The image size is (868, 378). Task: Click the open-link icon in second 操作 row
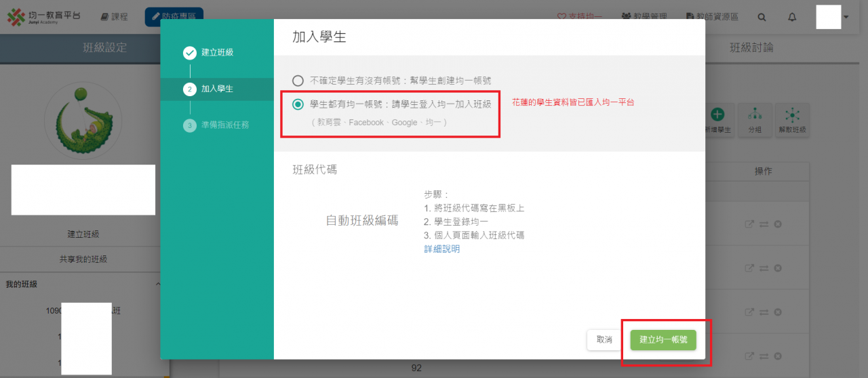click(749, 268)
